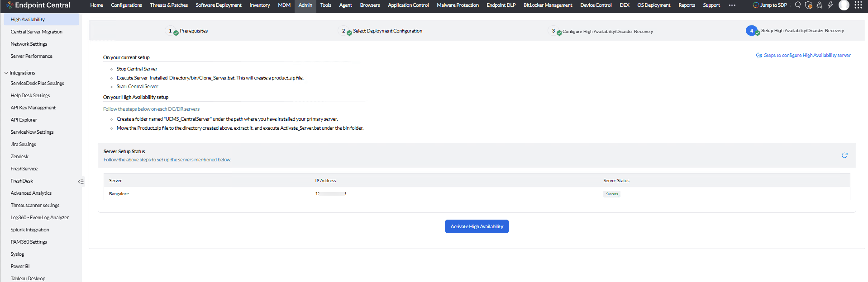Image resolution: width=868 pixels, height=282 pixels.
Task: Open the Support menu
Action: point(711,5)
